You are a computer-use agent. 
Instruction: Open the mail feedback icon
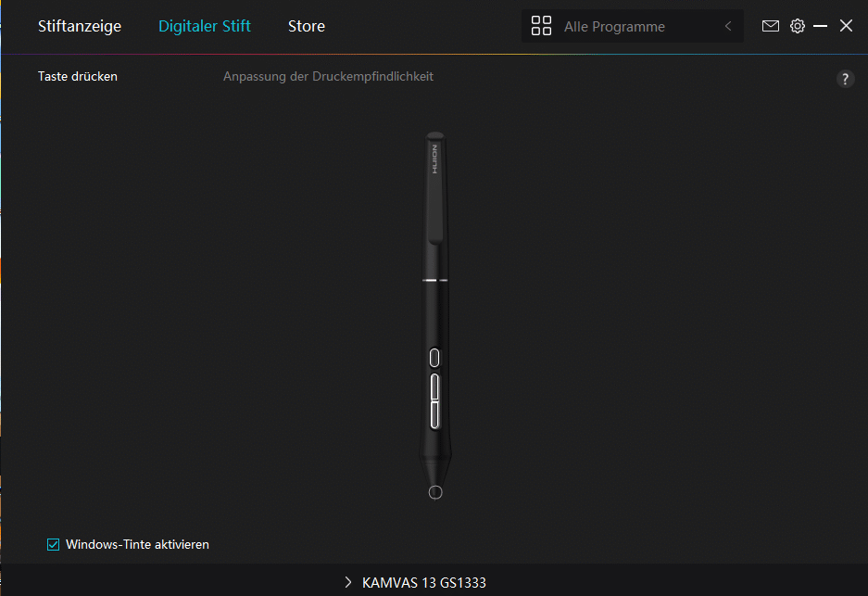(x=770, y=26)
